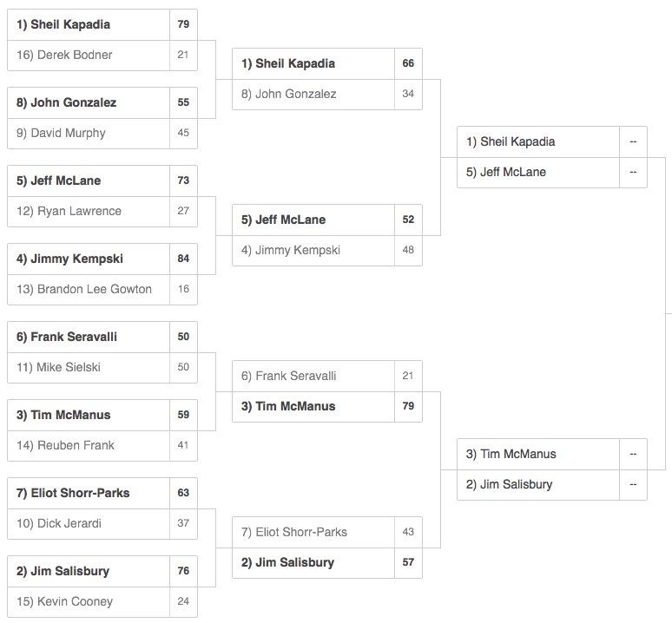This screenshot has width=672, height=623.
Task: Click Brandon Lee Gowton entry
Action: pos(102,290)
